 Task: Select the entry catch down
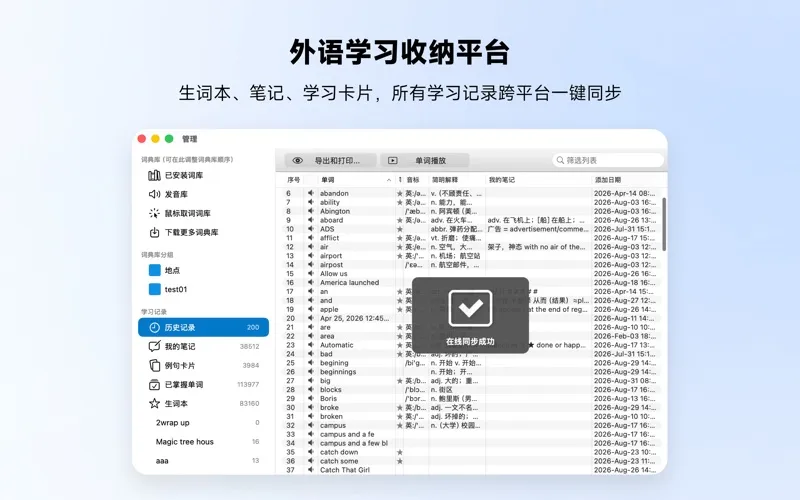click(x=339, y=452)
